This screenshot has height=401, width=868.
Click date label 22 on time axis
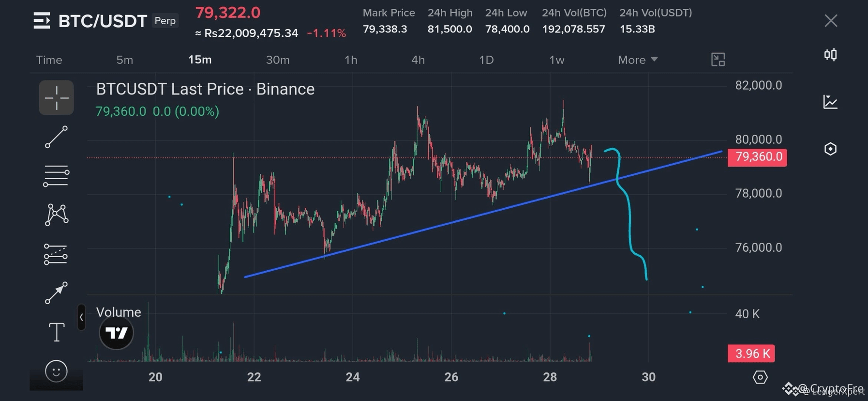tap(254, 377)
